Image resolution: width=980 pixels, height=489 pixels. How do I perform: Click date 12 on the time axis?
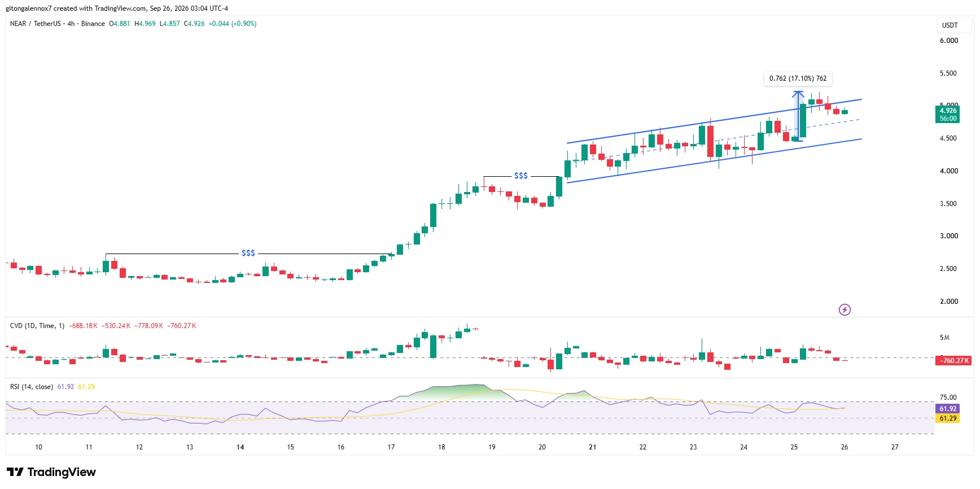139,447
